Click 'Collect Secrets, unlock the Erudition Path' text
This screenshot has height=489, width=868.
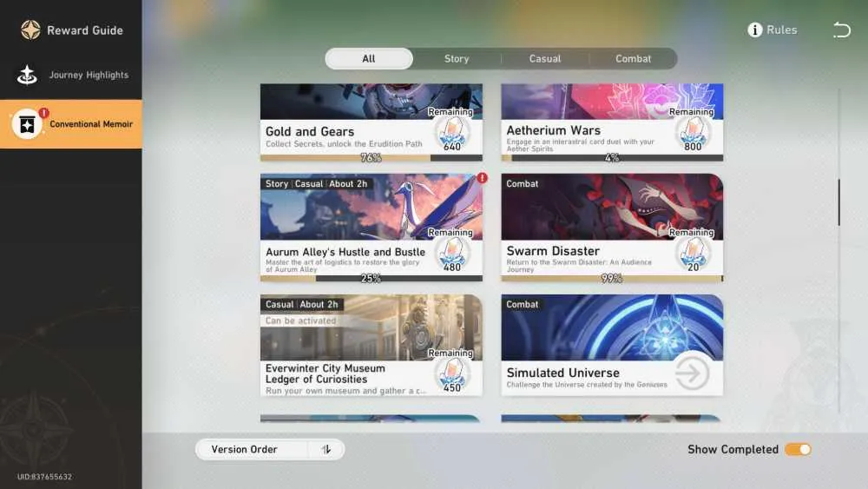pos(344,144)
